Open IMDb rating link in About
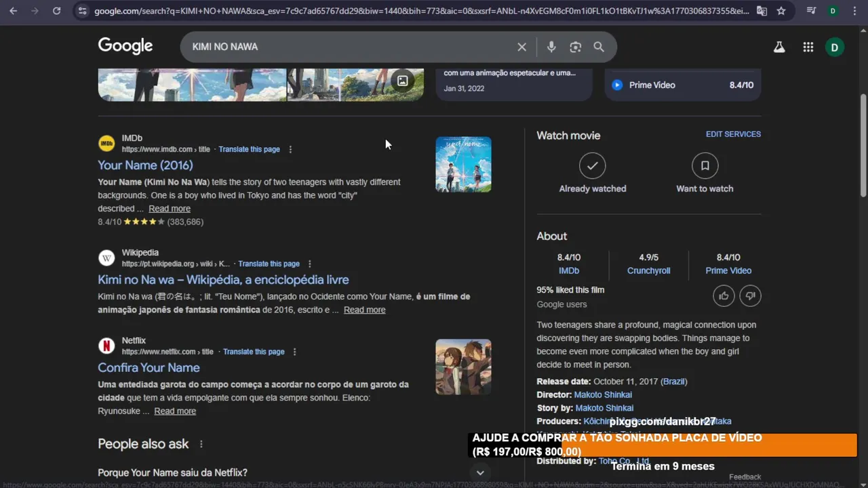This screenshot has height=488, width=868. click(x=569, y=270)
